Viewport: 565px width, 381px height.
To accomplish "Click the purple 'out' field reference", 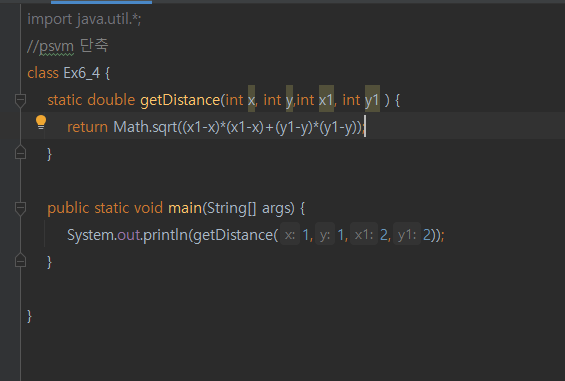I will click(x=129, y=235).
